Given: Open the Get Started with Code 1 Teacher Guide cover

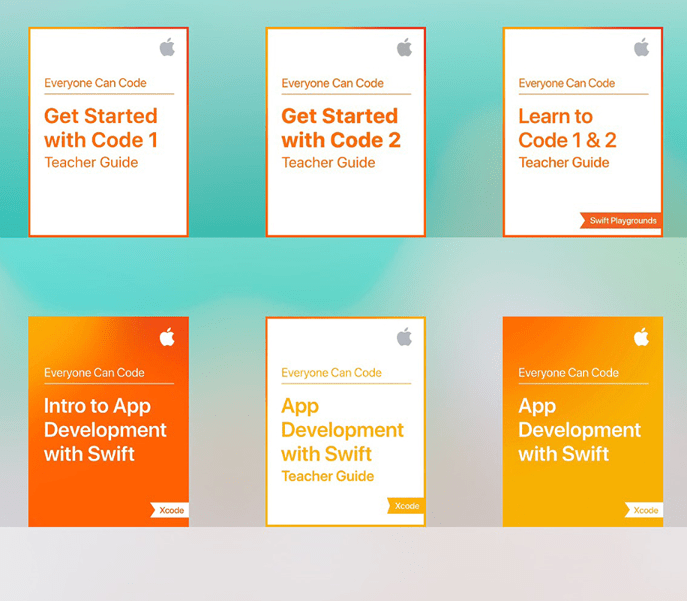Looking at the screenshot, I should 109,132.
